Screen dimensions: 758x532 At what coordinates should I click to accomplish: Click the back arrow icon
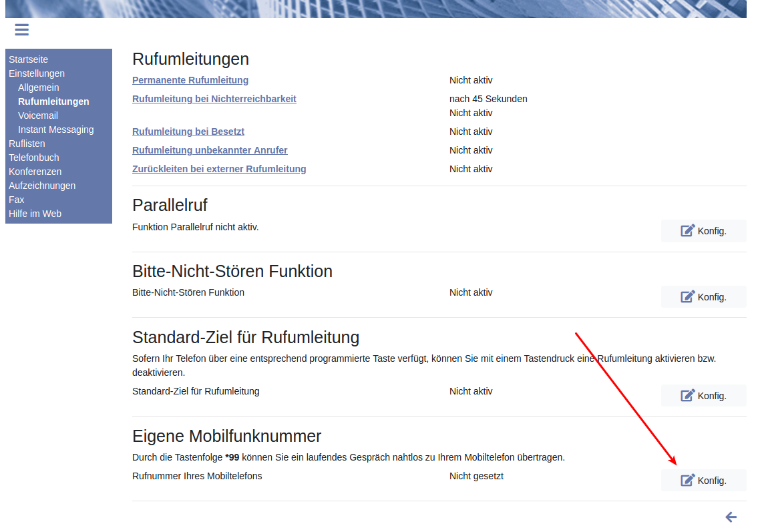(731, 517)
